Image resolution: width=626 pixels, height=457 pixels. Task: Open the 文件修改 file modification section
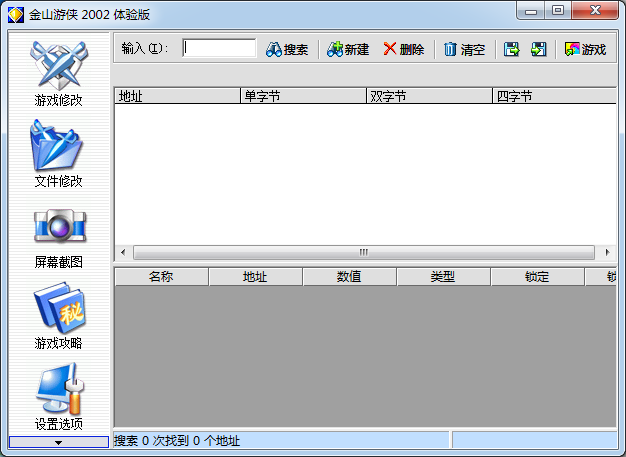[x=58, y=153]
